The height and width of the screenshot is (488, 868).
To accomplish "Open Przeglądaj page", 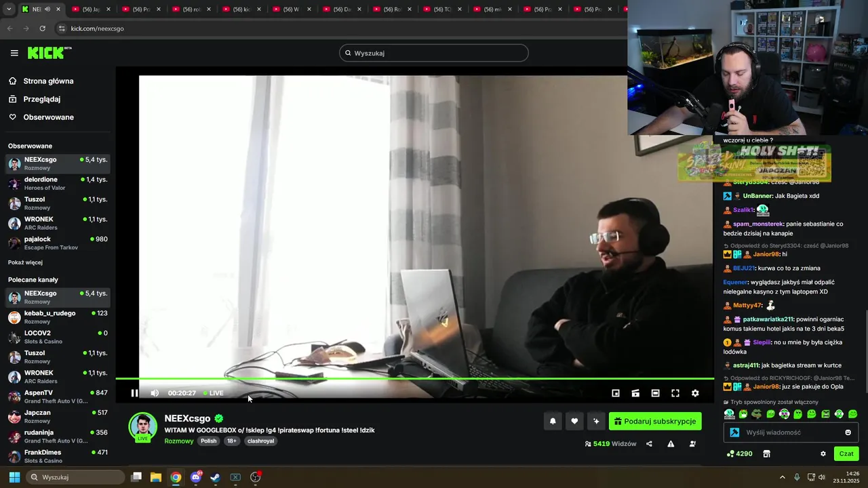I will [35, 99].
